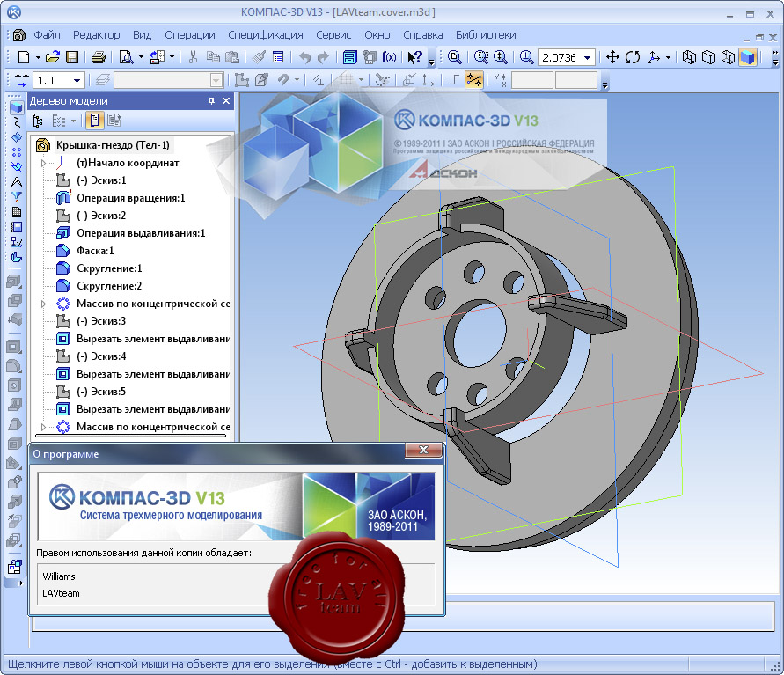The image size is (784, 675).
Task: Select the Pan view move tool
Action: [x=612, y=57]
